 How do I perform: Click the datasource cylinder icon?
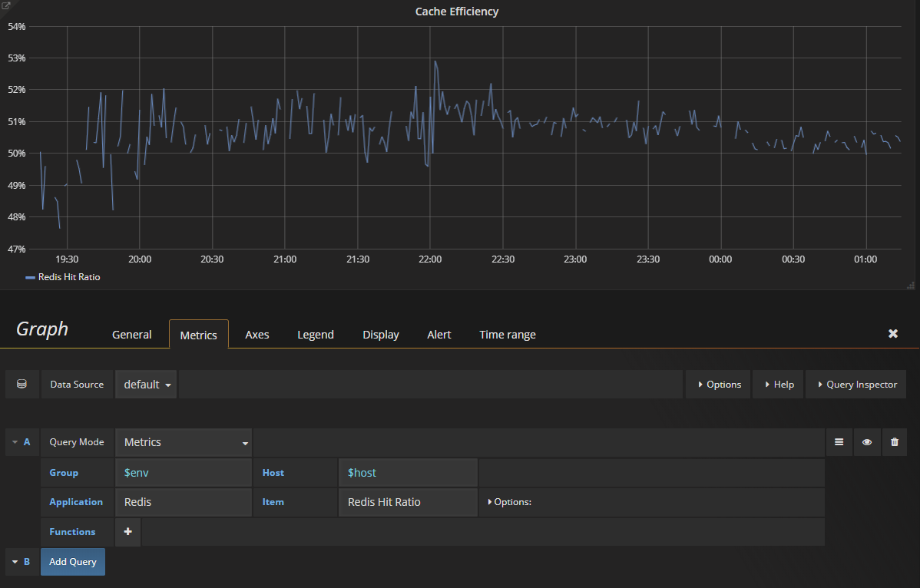(x=22, y=384)
